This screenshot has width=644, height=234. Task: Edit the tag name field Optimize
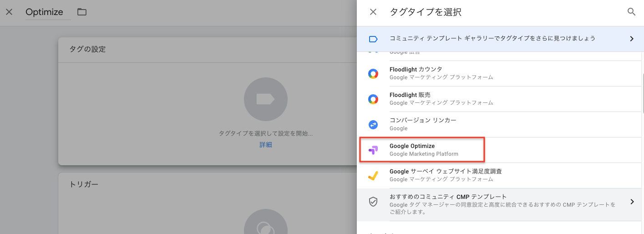pos(48,12)
